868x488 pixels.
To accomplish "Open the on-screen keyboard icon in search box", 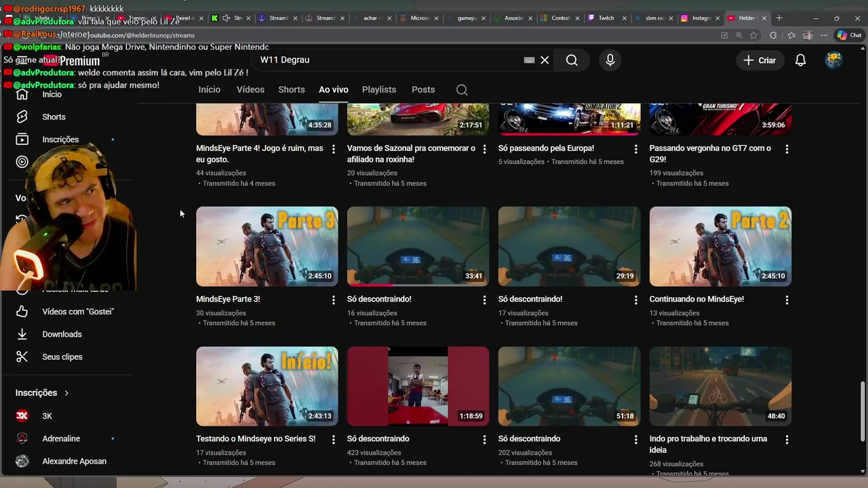I will 530,60.
